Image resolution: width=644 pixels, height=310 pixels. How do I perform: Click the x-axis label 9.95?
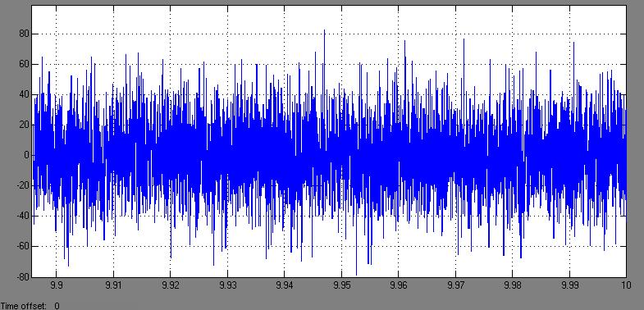point(341,285)
